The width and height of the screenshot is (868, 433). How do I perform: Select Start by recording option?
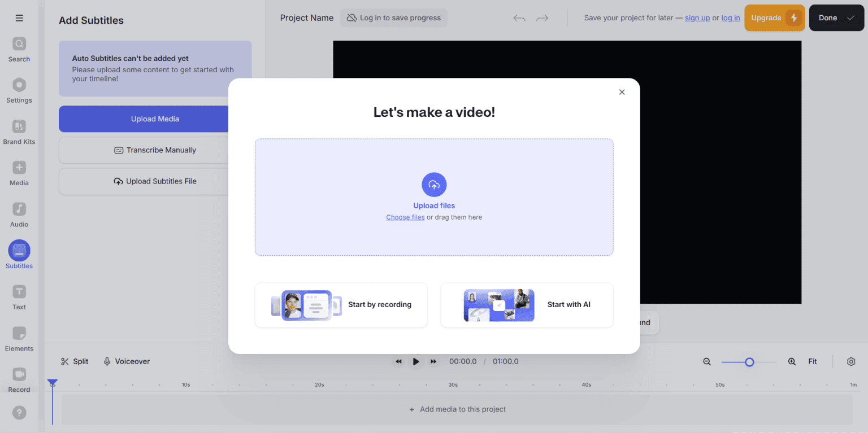click(341, 305)
